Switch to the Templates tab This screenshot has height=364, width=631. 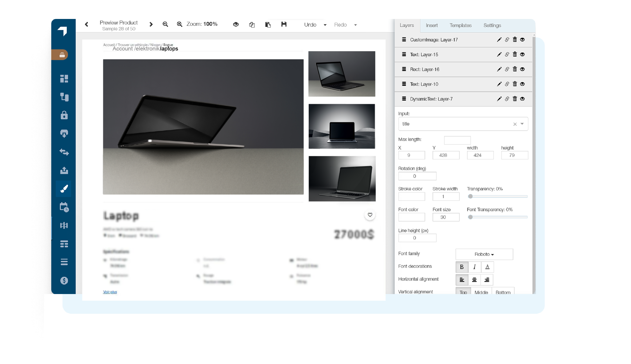point(460,25)
